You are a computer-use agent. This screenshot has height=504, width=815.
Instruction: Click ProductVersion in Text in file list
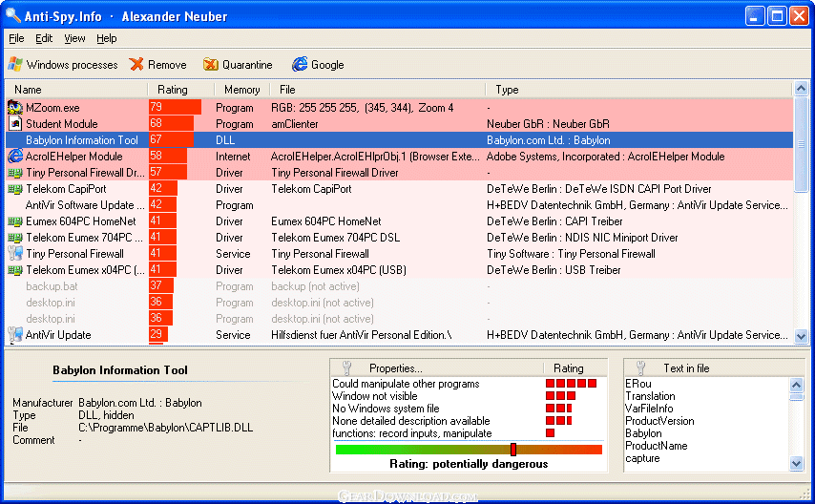(659, 421)
